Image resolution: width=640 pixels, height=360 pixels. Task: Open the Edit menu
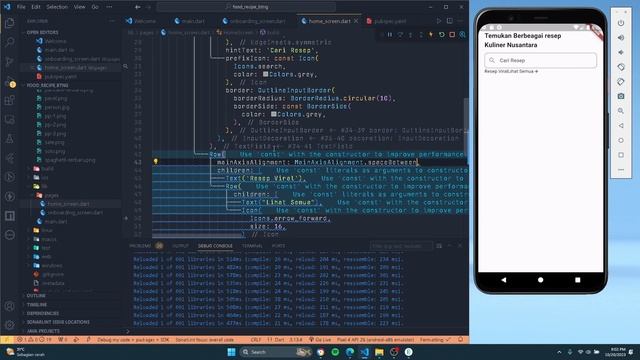[36, 7]
